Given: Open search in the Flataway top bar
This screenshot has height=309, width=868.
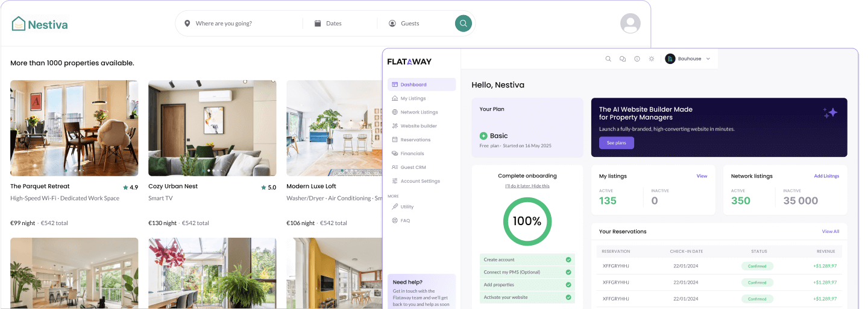Looking at the screenshot, I should pyautogui.click(x=608, y=59).
